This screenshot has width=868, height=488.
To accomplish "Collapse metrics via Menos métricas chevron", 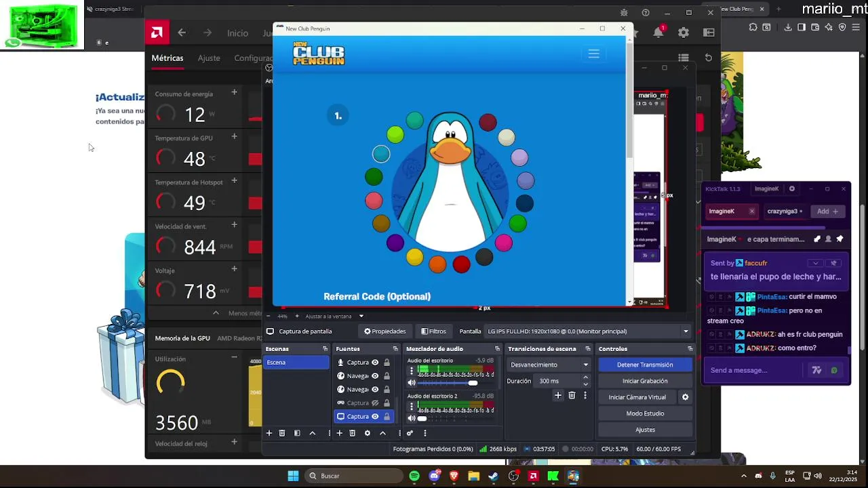I will click(x=216, y=313).
